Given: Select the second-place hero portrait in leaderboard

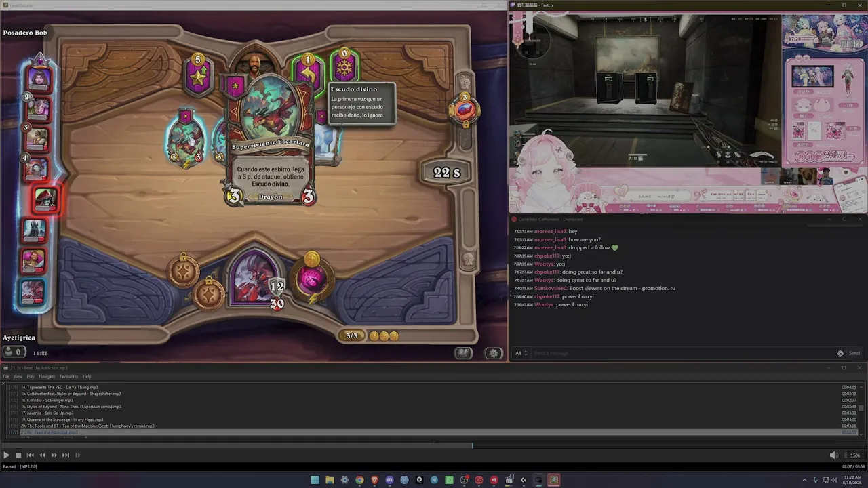Looking at the screenshot, I should [x=37, y=107].
